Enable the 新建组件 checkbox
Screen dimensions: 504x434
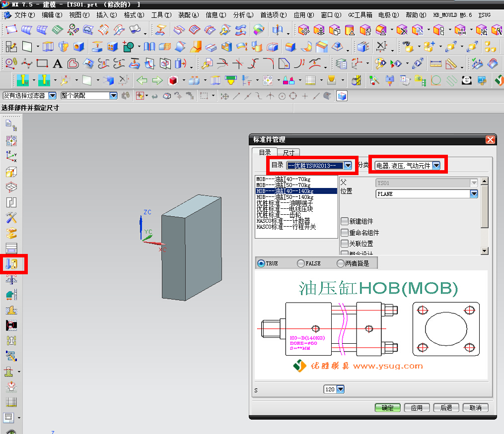coord(345,221)
